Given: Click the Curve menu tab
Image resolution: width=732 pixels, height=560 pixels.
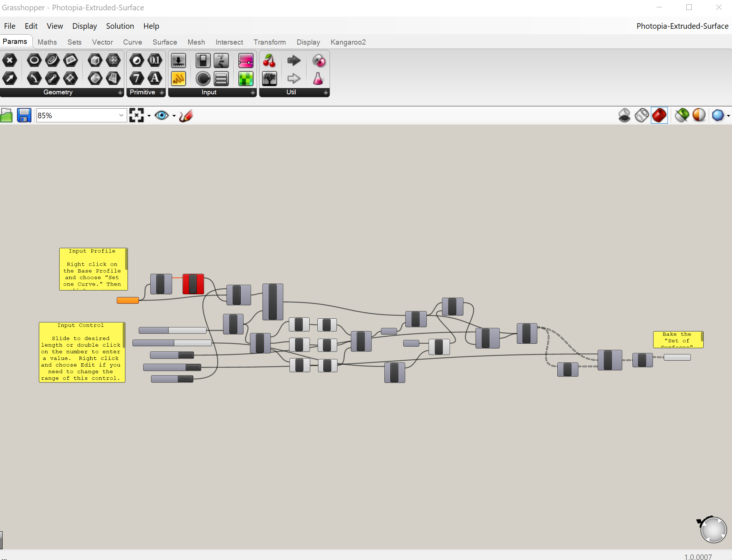Looking at the screenshot, I should click(132, 42).
